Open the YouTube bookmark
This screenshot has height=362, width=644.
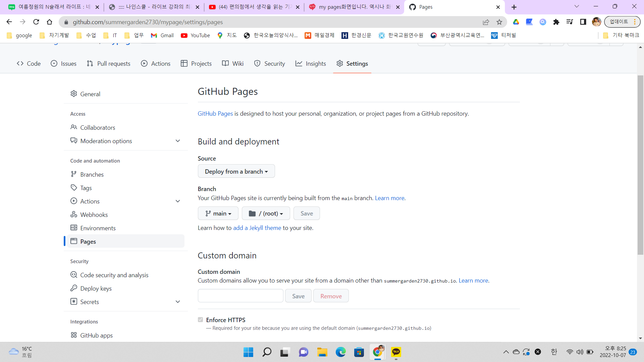(195, 35)
